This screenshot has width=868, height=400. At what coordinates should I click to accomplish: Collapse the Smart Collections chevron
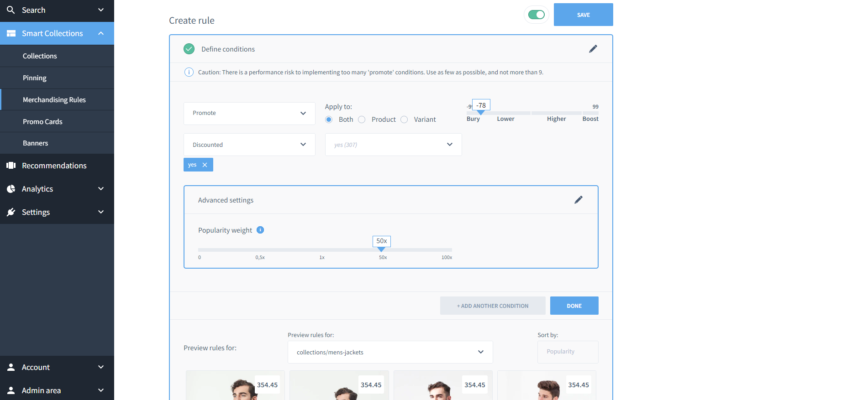point(101,33)
